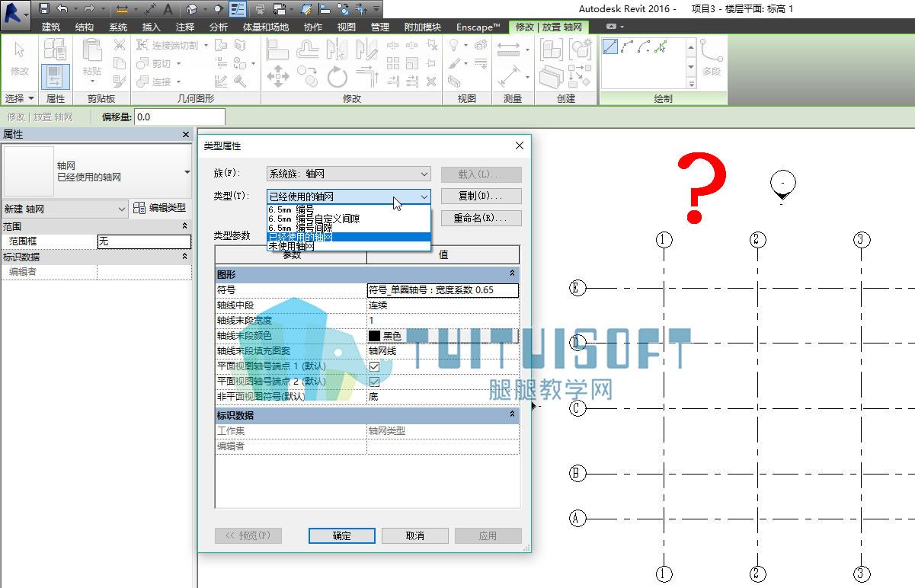Open the 视图 ribbon tab
Image resolution: width=915 pixels, height=588 pixels.
(x=347, y=27)
